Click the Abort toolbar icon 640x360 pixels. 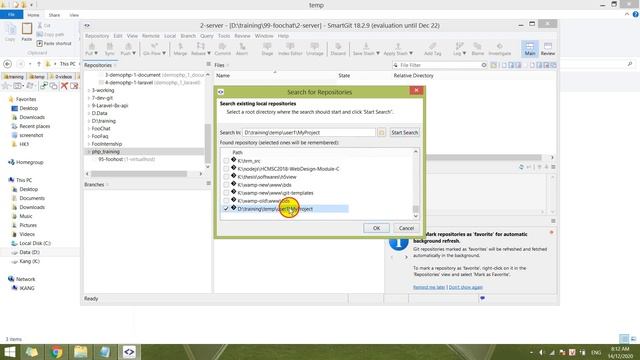pyautogui.click(x=242, y=49)
